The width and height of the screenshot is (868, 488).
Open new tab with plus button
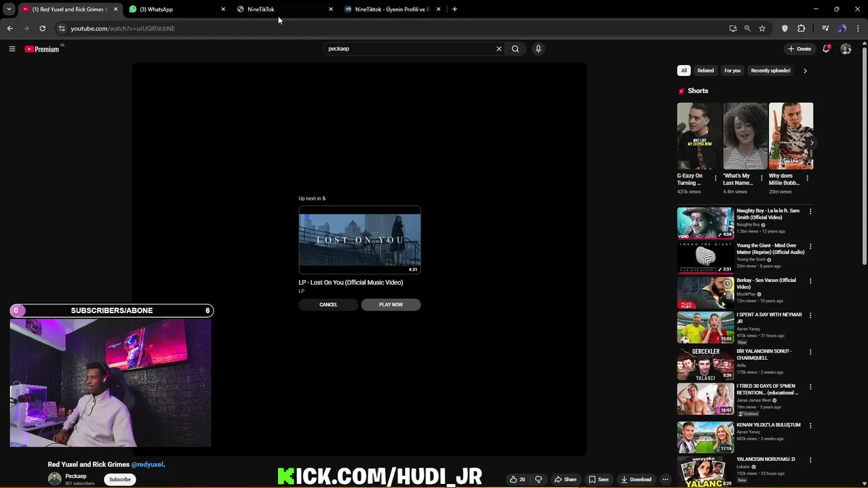(x=454, y=9)
